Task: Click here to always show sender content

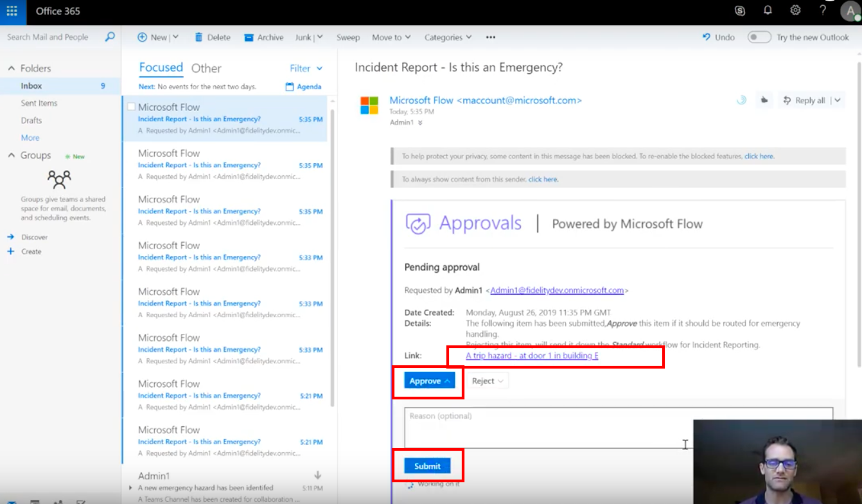Action: pos(543,179)
